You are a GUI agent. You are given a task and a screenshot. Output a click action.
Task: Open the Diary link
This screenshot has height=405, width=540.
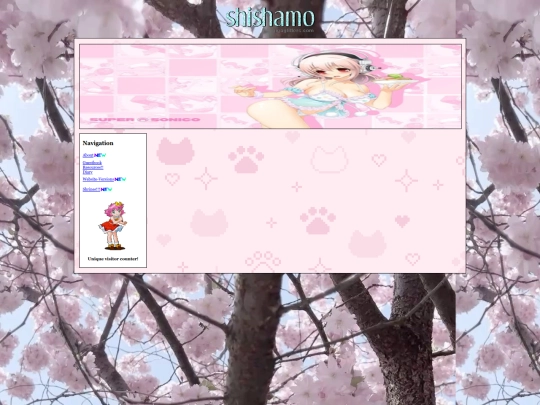tap(88, 172)
